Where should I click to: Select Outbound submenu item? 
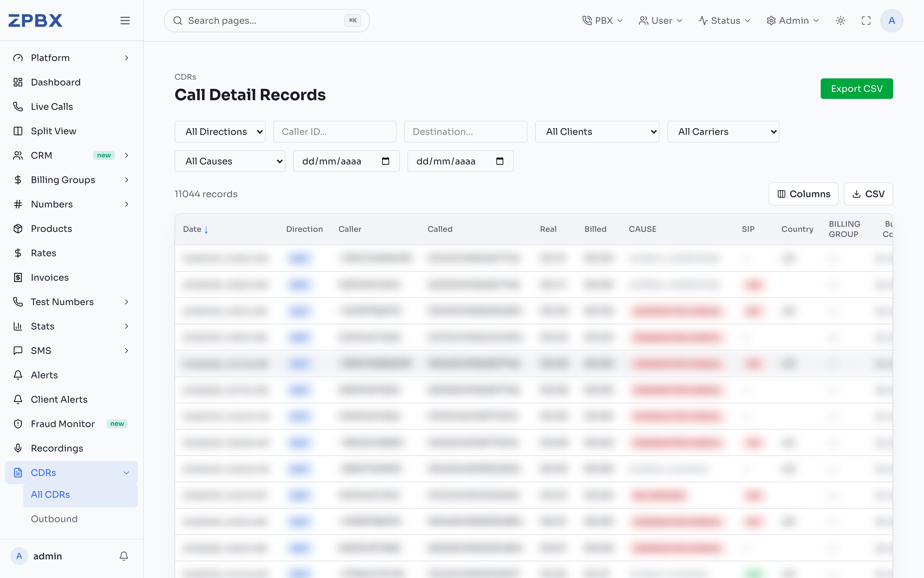tap(80, 519)
